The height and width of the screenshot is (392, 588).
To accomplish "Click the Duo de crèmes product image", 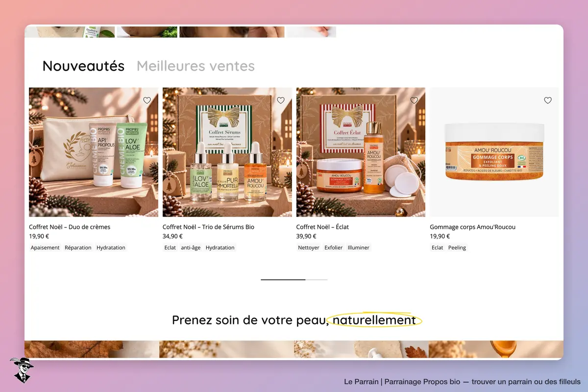I will 94,152.
